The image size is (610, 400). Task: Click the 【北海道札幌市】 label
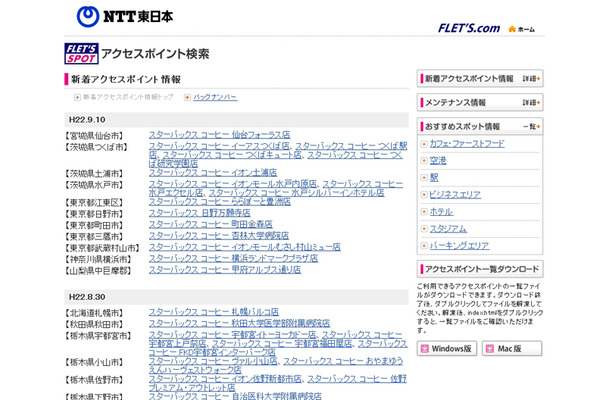tap(94, 313)
